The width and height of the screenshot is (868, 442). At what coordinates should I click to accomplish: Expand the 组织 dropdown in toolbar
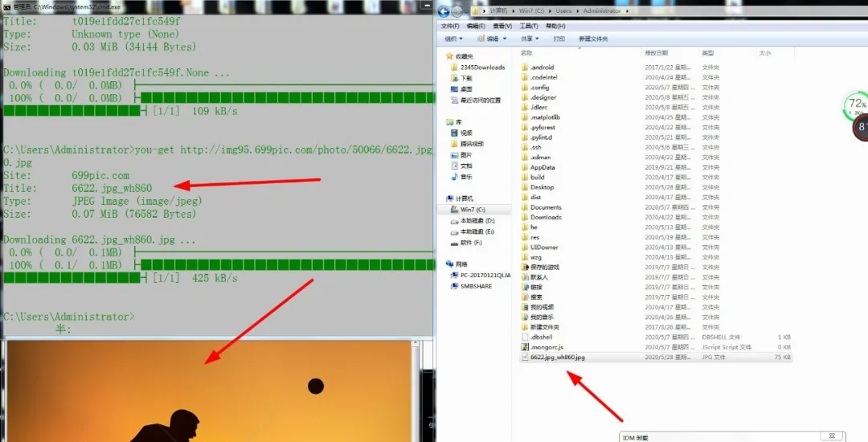(x=453, y=39)
